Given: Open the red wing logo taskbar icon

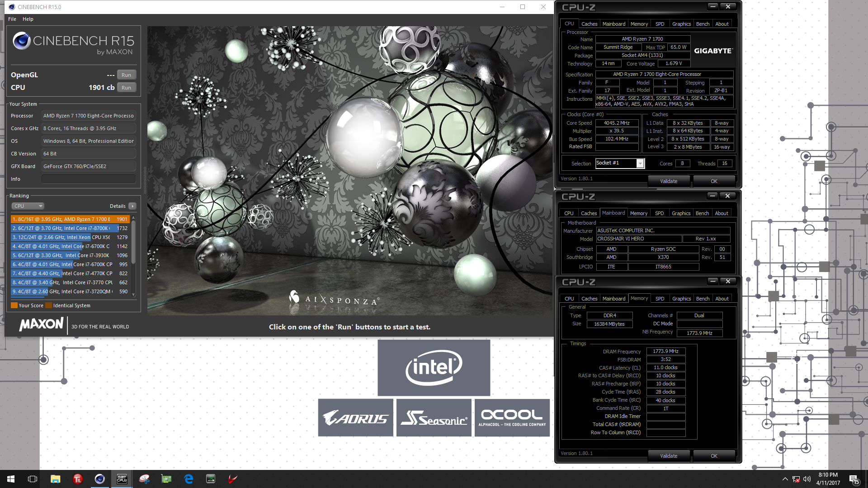Looking at the screenshot, I should [x=232, y=479].
